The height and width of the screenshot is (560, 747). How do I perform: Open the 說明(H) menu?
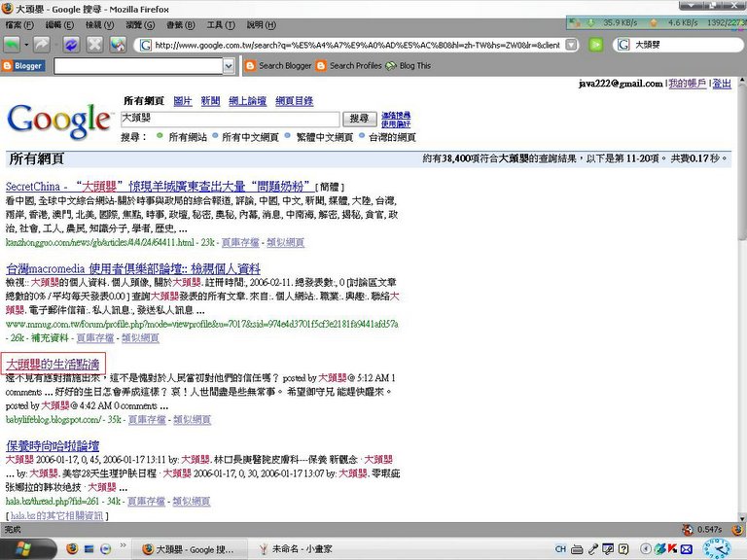pyautogui.click(x=261, y=24)
